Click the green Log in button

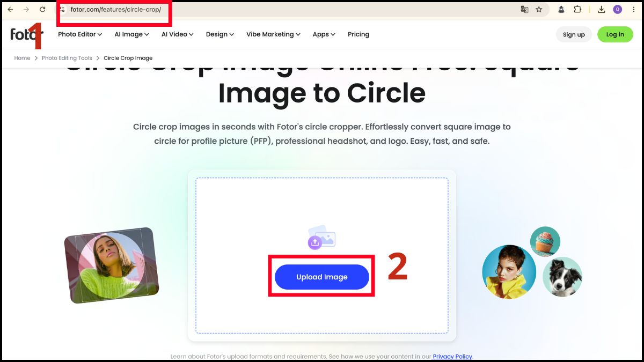[615, 34]
